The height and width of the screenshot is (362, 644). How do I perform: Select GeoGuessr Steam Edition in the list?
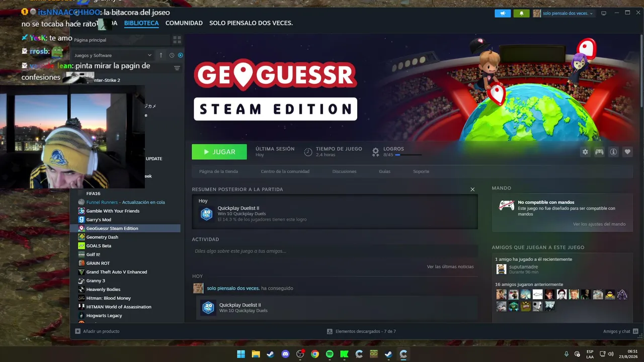click(x=125, y=228)
